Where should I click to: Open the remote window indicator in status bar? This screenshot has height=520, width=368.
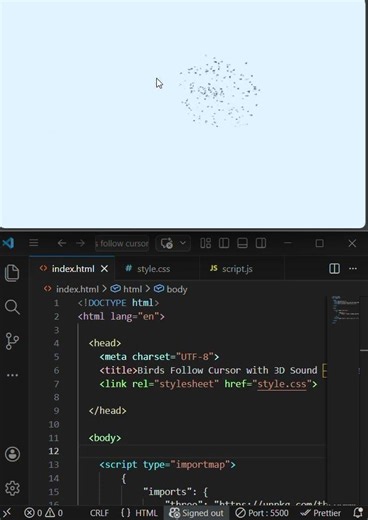[7, 513]
